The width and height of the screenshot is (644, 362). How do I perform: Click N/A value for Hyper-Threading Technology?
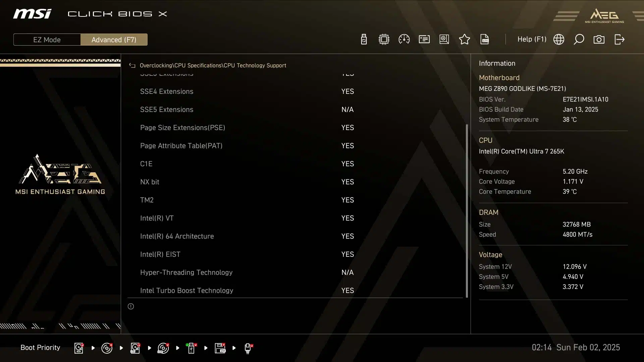(x=347, y=273)
